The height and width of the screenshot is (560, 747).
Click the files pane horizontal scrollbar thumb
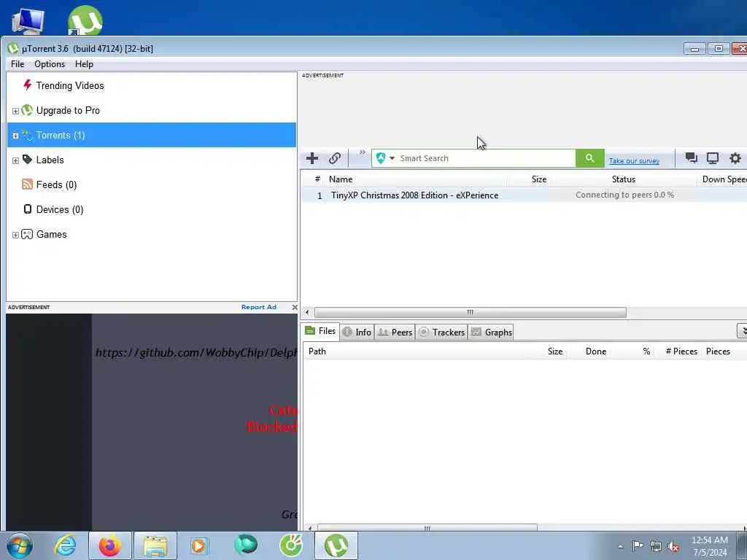(427, 528)
